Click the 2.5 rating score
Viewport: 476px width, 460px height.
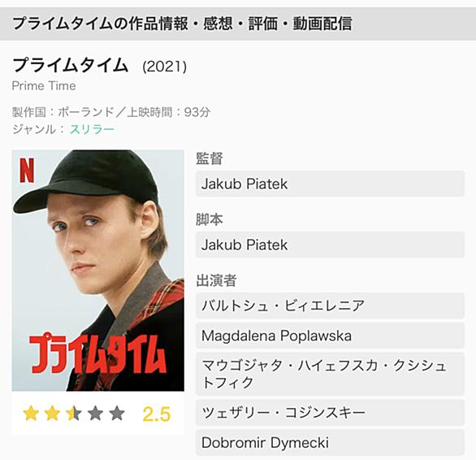click(156, 414)
